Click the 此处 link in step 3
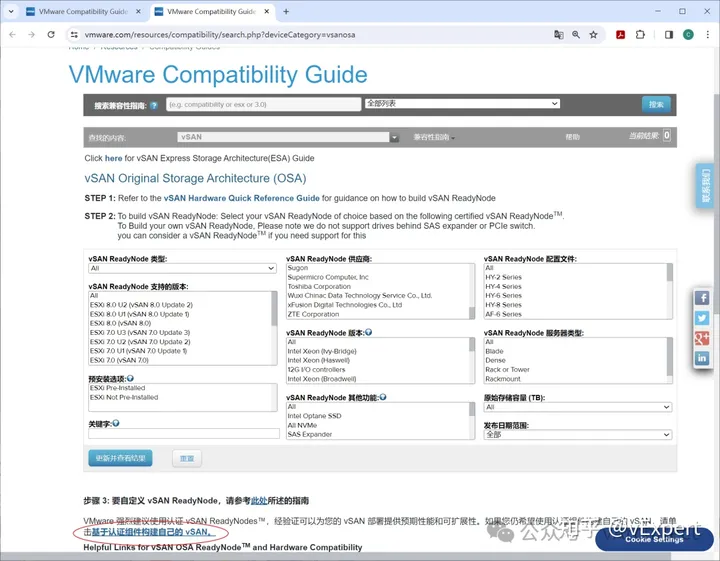 pos(259,500)
